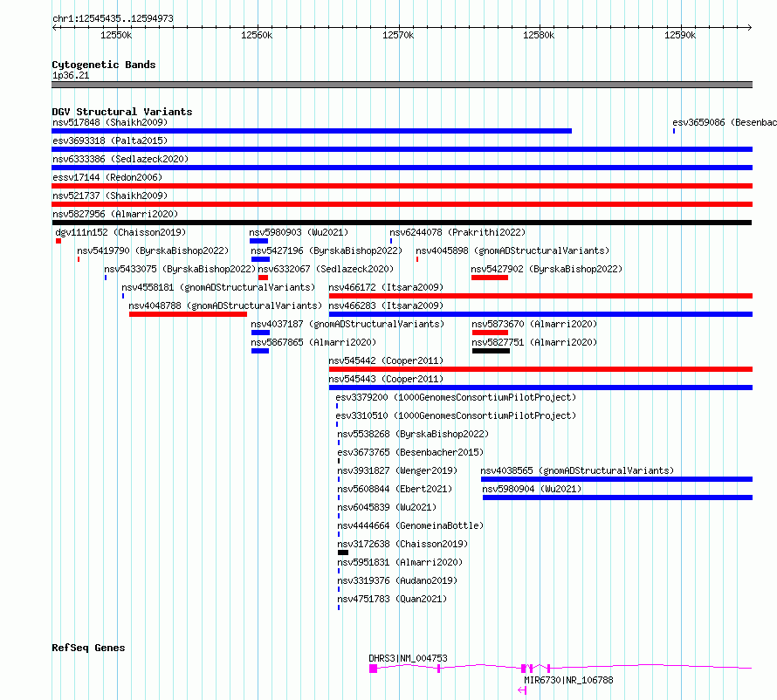This screenshot has width=777, height=700.
Task: Click the nsv5980903 (Wu2021) label
Action: (x=299, y=232)
